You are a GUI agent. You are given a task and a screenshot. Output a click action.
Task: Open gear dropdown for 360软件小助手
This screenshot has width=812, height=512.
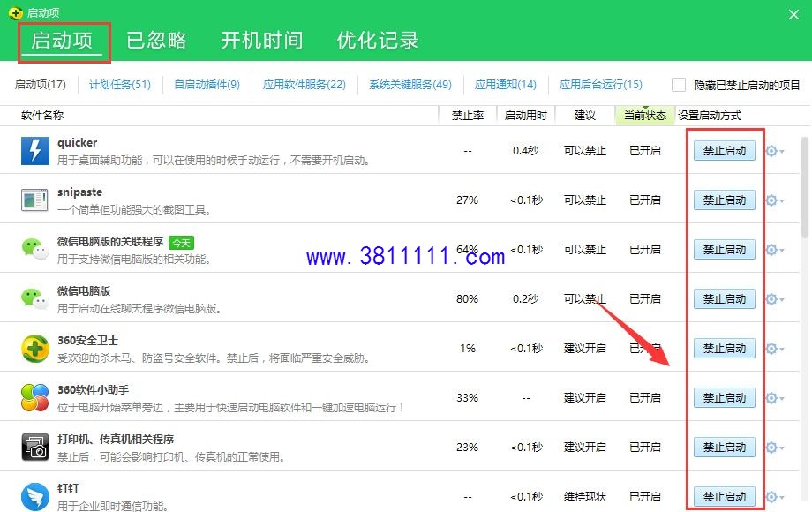[x=775, y=397]
